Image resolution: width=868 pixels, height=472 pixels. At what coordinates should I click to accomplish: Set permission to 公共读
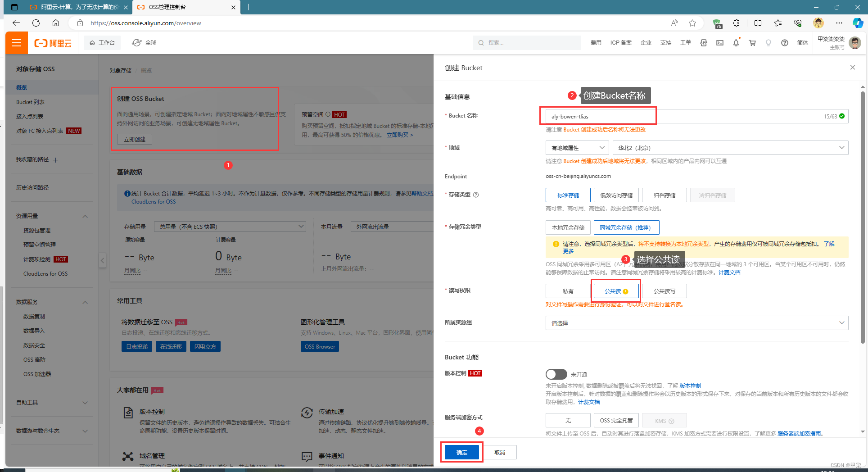click(x=616, y=291)
